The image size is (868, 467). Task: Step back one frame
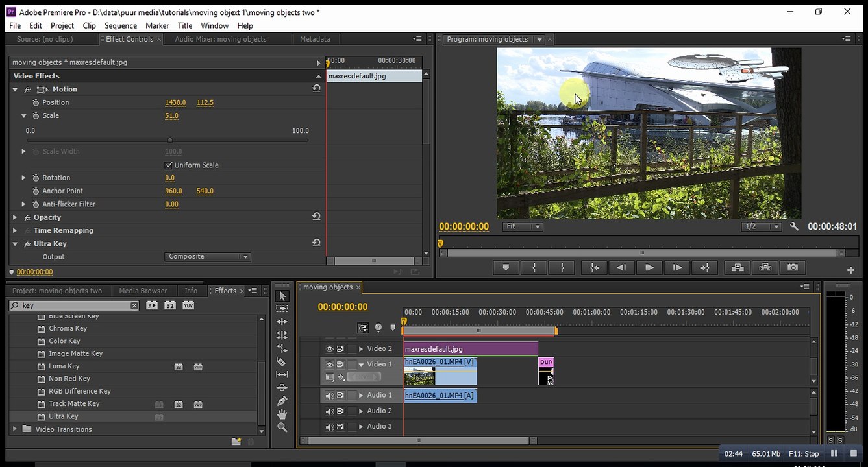tap(621, 267)
